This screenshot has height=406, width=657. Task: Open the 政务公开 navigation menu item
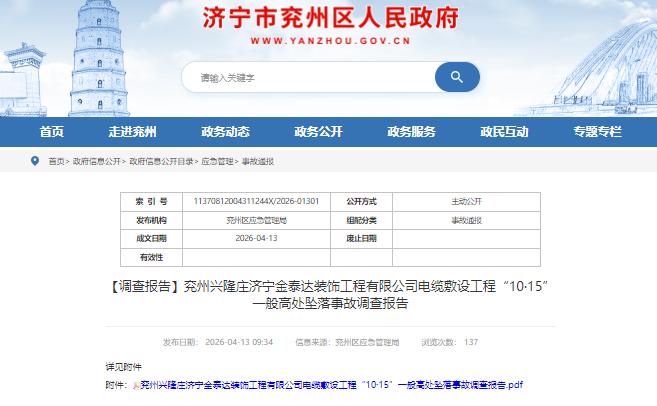pyautogui.click(x=318, y=132)
